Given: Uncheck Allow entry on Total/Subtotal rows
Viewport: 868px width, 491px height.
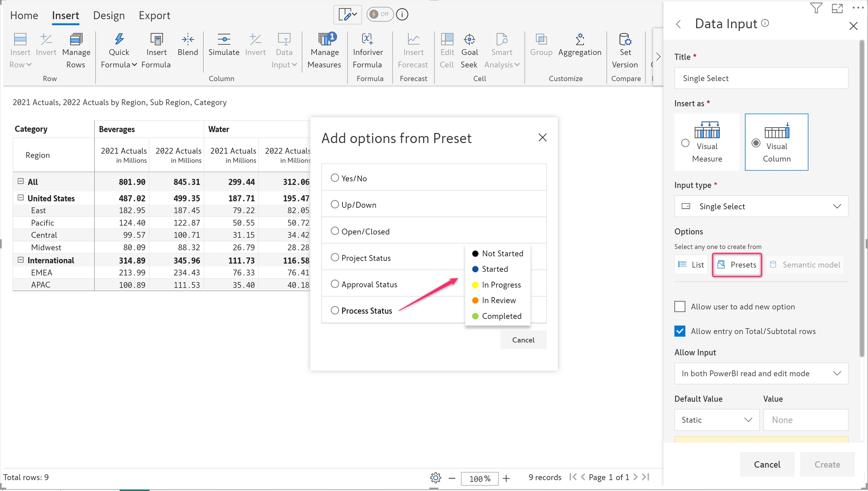Looking at the screenshot, I should [x=680, y=331].
